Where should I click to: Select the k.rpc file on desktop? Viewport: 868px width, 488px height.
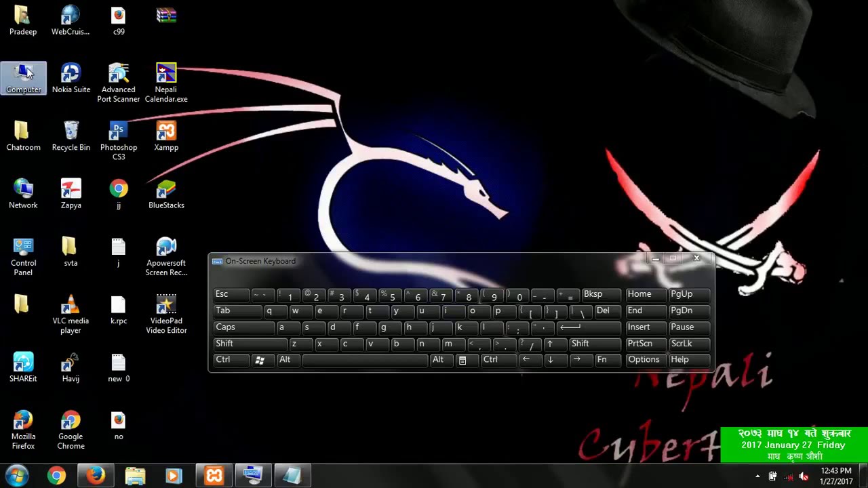(x=119, y=310)
